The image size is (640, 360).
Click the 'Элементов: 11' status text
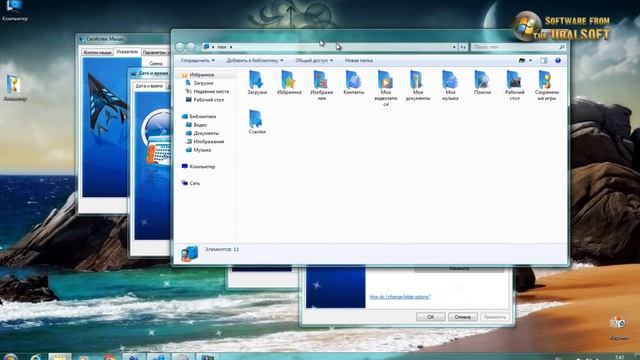[222, 249]
